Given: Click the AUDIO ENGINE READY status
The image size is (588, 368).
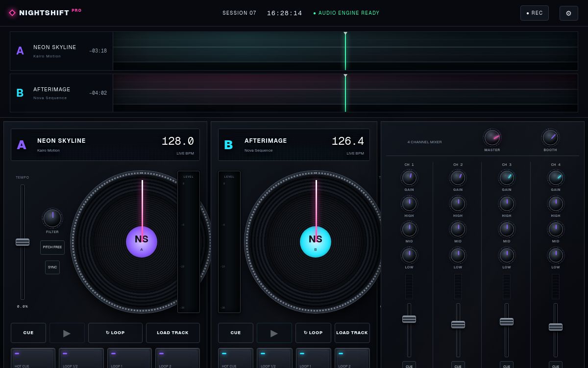Looking at the screenshot, I should (346, 13).
